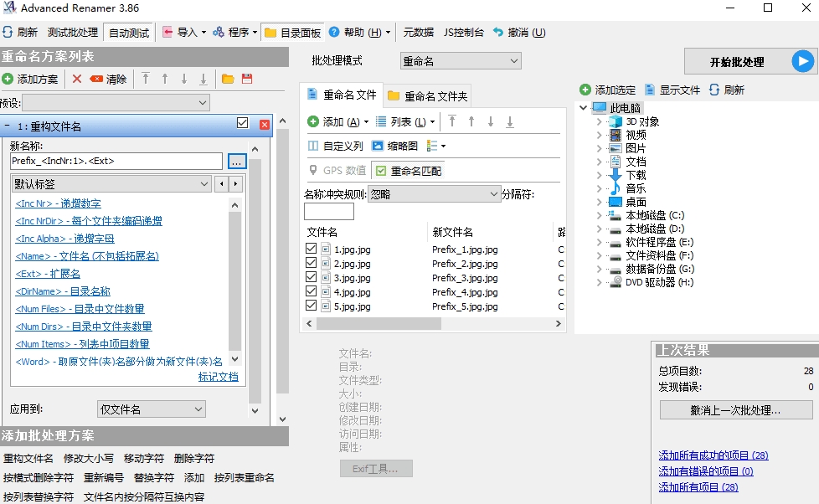Click the green 添加方案 plus icon
Image resolution: width=819 pixels, height=504 pixels.
click(8, 79)
